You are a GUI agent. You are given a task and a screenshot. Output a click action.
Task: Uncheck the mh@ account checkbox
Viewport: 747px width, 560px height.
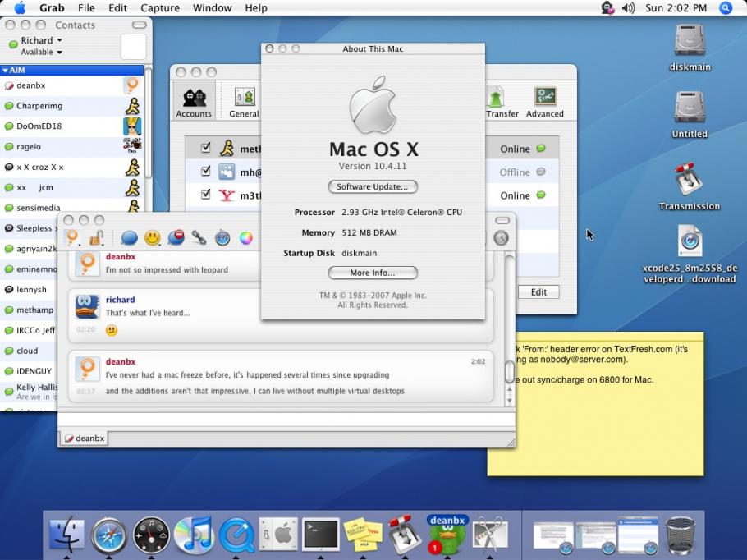pyautogui.click(x=205, y=171)
